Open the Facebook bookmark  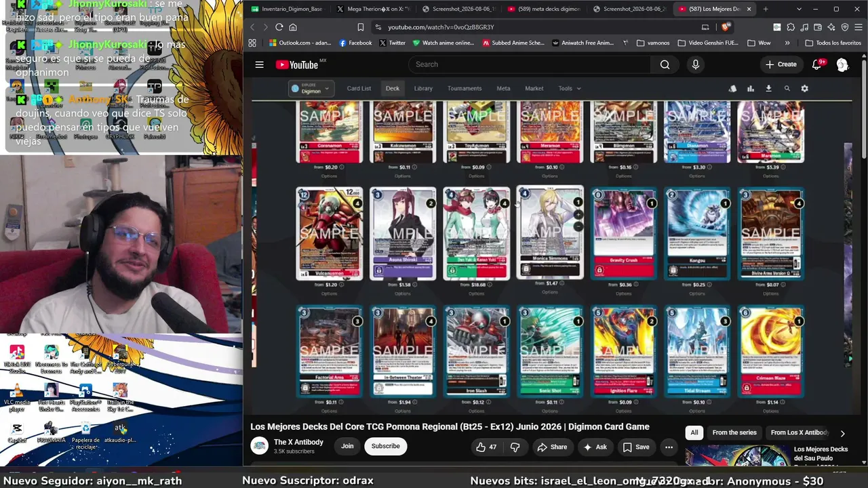tap(355, 43)
